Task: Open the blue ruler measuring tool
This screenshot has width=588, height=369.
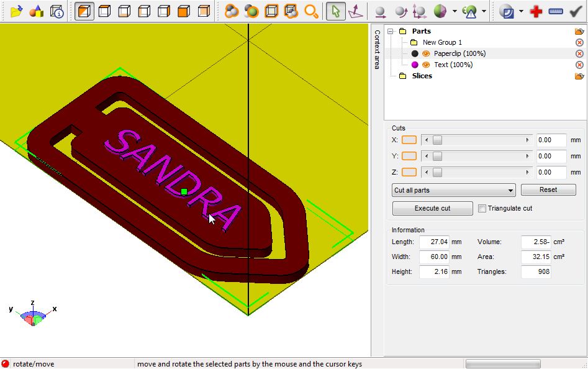Action: [556, 11]
